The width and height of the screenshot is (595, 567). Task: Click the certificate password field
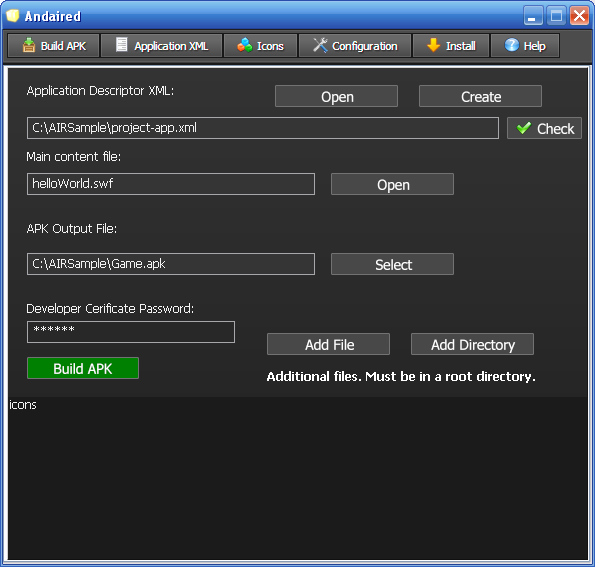coord(131,332)
